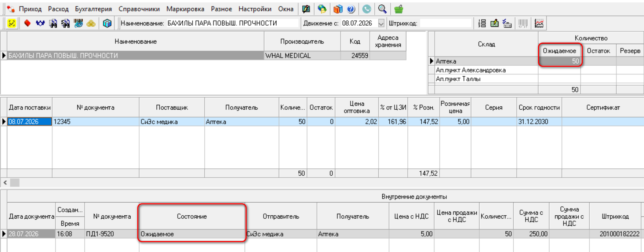Click the golden rings icon

coord(91,23)
